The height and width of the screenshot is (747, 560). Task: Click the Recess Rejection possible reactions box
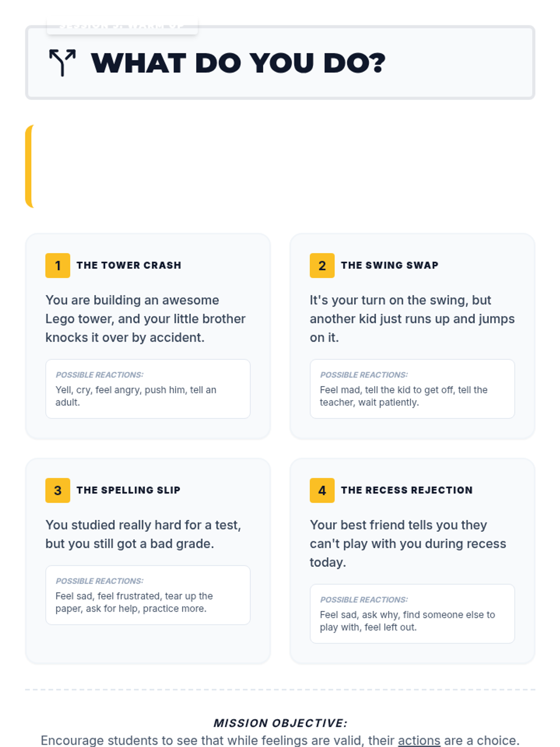coord(412,614)
